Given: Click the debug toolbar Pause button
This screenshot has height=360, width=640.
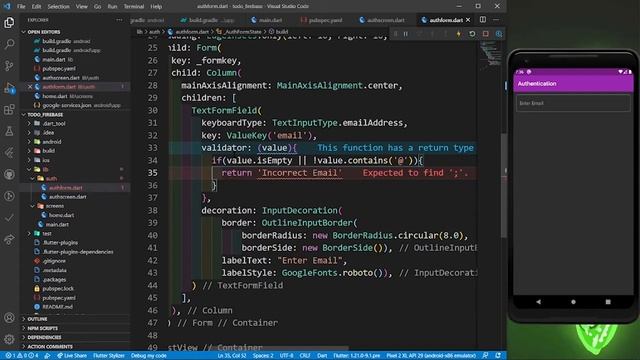Looking at the screenshot, I should pyautogui.click(x=406, y=34).
